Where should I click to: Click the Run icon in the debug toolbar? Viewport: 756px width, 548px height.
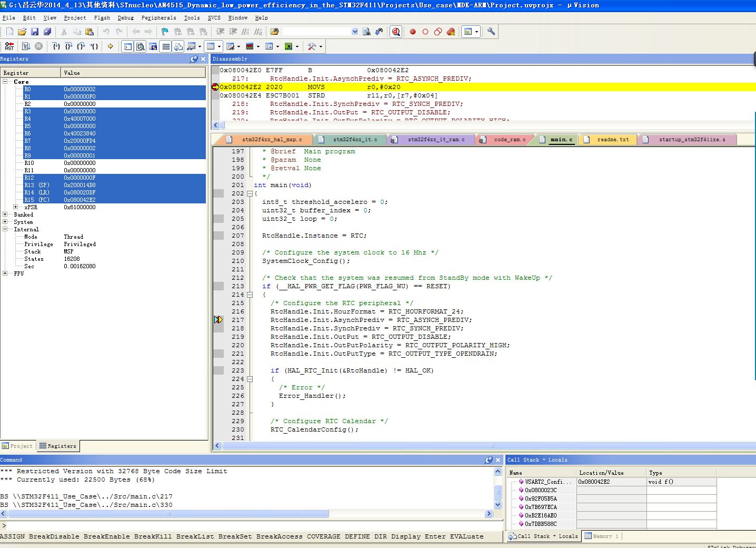26,46
